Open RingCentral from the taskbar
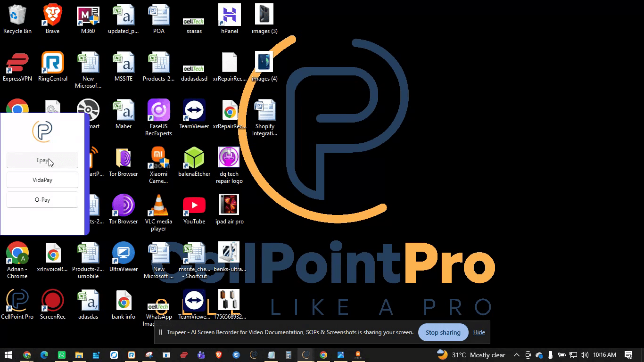The height and width of the screenshot is (362, 644). coord(132,355)
